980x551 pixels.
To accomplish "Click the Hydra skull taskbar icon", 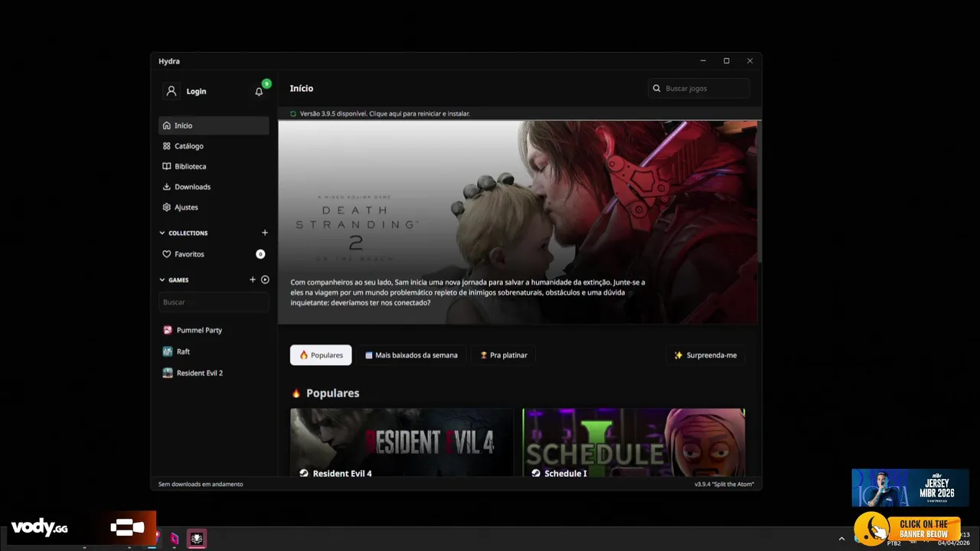I will point(197,539).
